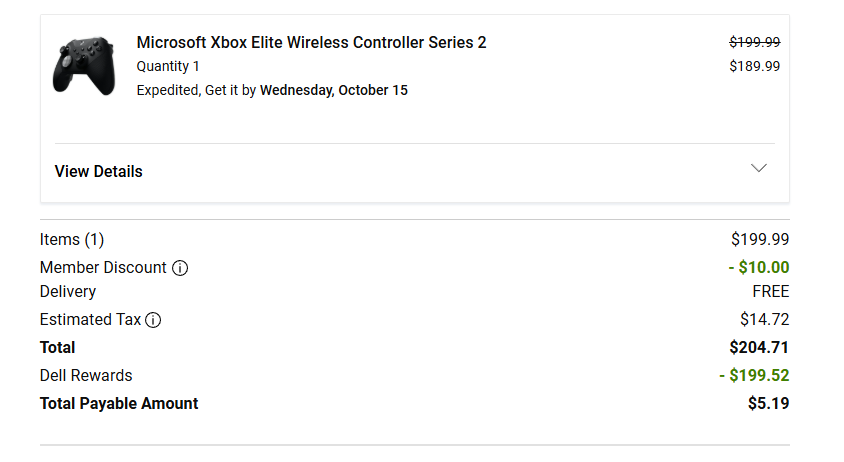Screen dimensions: 844x462
Task: Open the View Details section label
Action: [98, 171]
